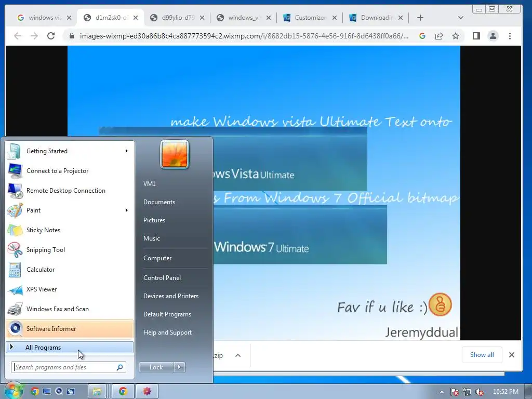Open the Chrome three-dot menu
Viewport: 532px width, 399px height.
tap(510, 36)
